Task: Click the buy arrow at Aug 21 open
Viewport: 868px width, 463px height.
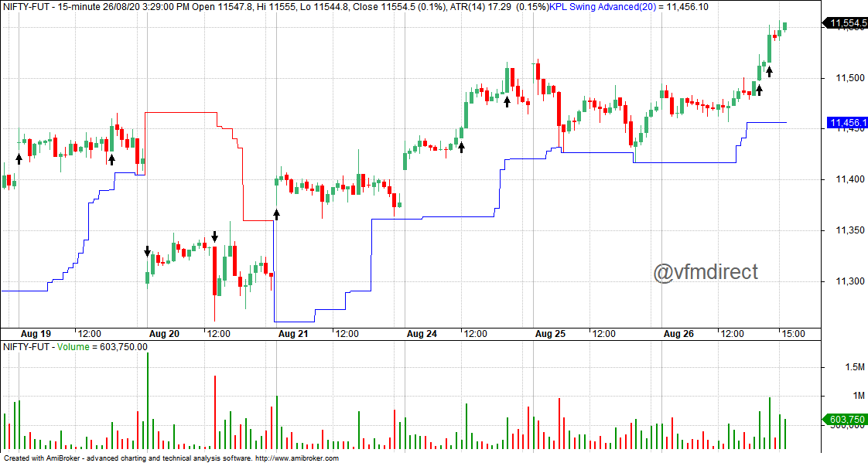Action: [x=277, y=215]
